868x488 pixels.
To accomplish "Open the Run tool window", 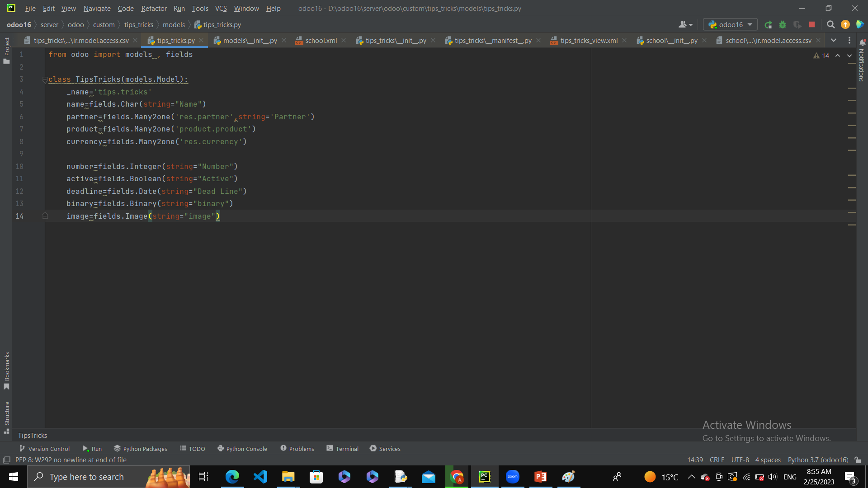I will (92, 449).
